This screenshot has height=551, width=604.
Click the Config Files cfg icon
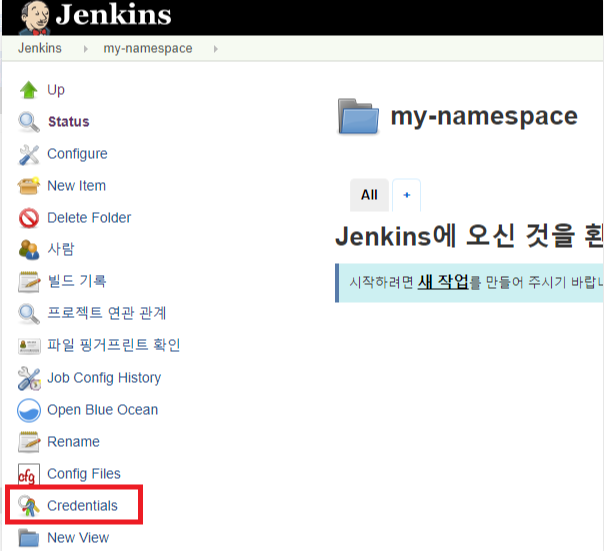(29, 474)
